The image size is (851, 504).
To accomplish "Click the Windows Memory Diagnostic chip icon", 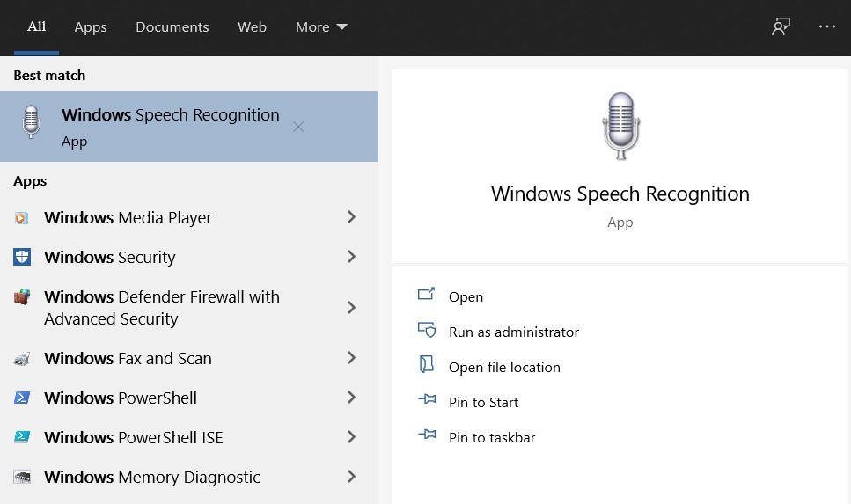I will (x=22, y=477).
